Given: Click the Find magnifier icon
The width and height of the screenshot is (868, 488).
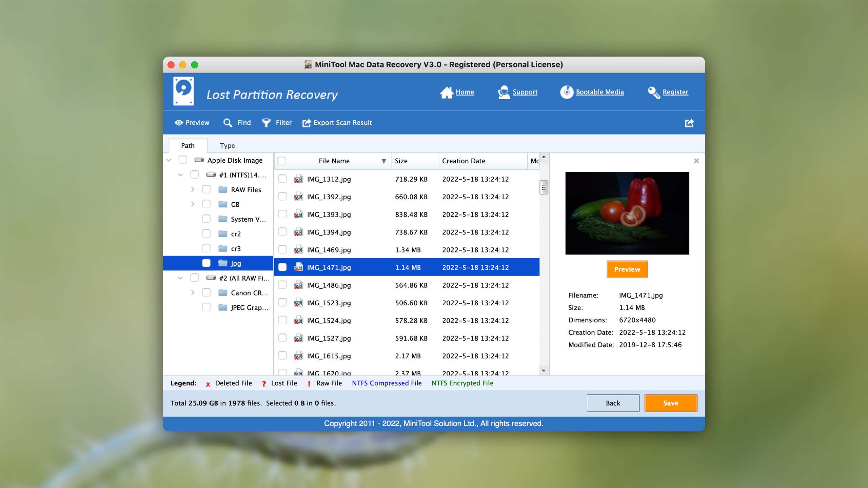Looking at the screenshot, I should coord(228,123).
